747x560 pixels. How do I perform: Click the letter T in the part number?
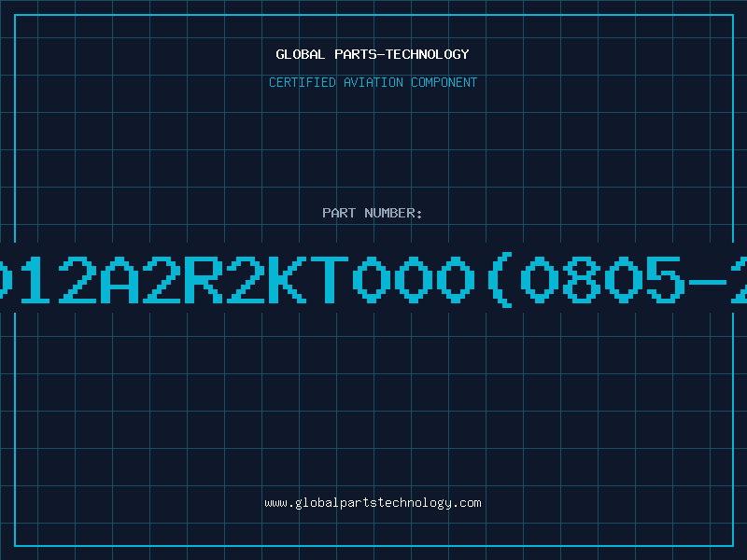pos(330,280)
